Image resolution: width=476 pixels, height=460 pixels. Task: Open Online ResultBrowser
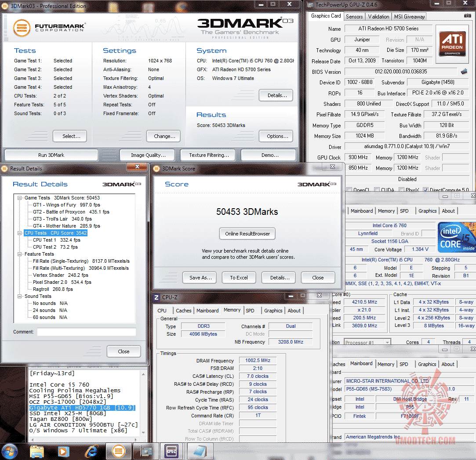(247, 234)
